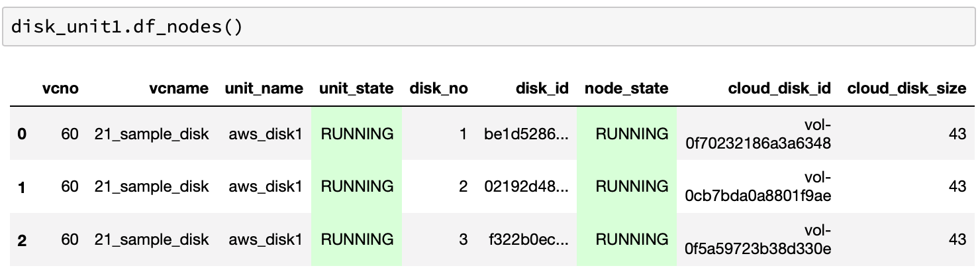Click the 21_sample_disk cell in row 1
980x268 pixels.
point(152,187)
